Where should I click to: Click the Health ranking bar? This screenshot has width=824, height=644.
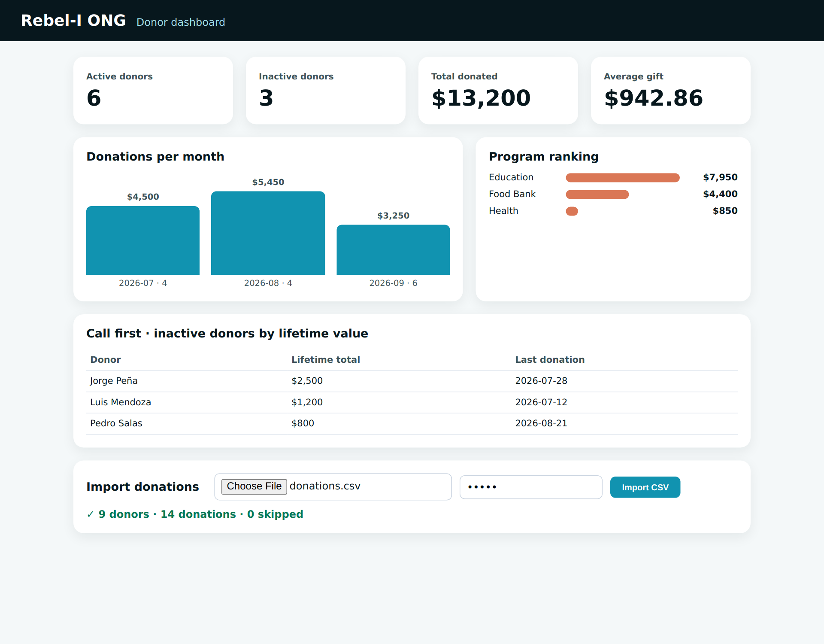(x=572, y=211)
